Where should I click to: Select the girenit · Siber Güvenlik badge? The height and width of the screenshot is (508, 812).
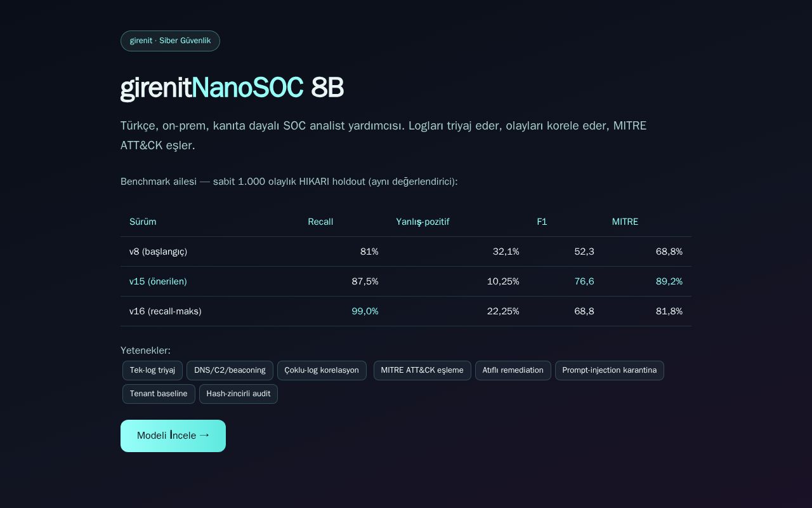170,41
